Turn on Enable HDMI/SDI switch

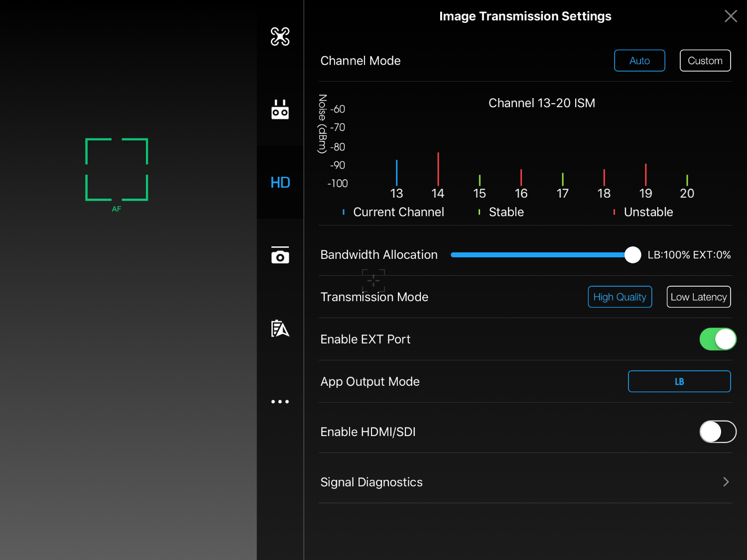click(718, 432)
